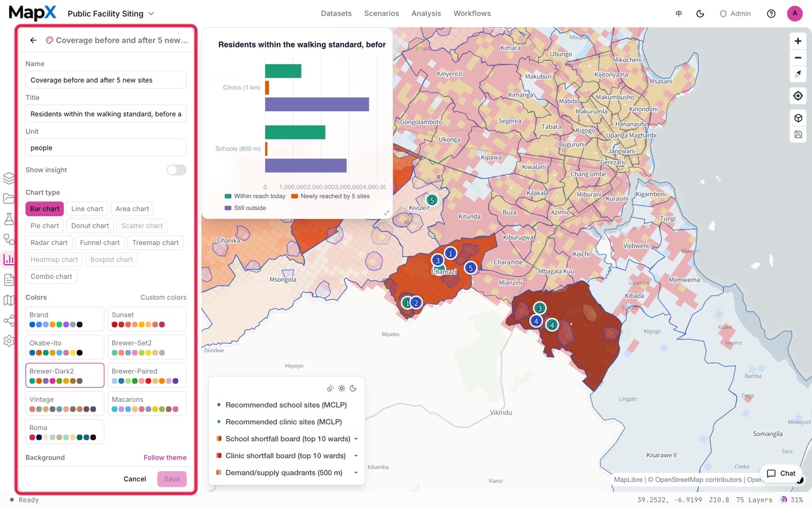Click the Admin role badge
Screen dimensions: 812x508
735,14
